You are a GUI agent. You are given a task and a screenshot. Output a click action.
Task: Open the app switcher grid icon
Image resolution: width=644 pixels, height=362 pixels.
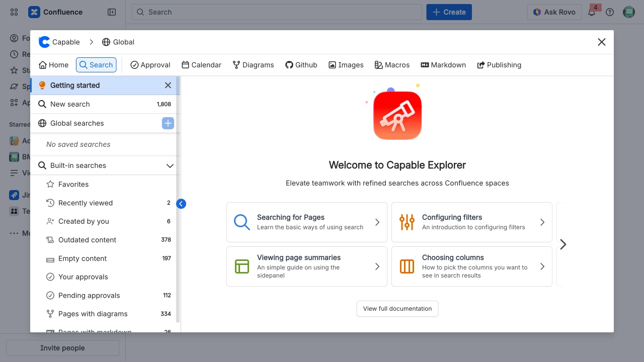pos(14,12)
